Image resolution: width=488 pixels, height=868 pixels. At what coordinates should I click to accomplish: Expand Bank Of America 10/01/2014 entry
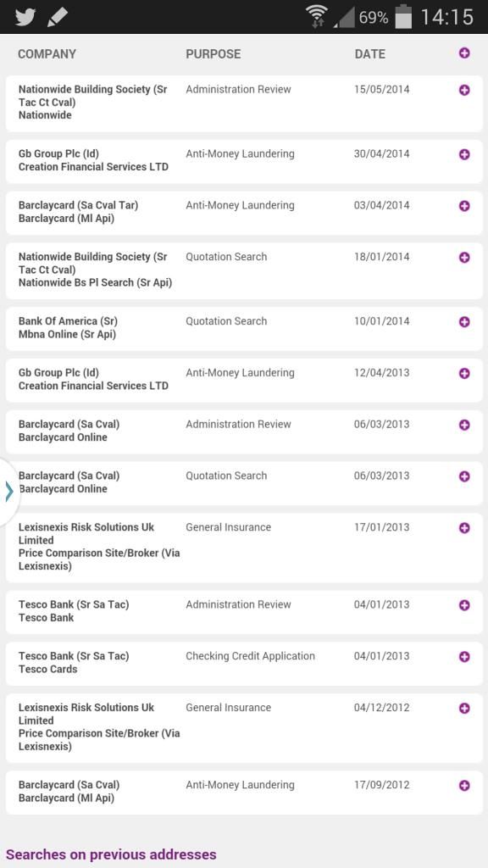pyautogui.click(x=464, y=321)
